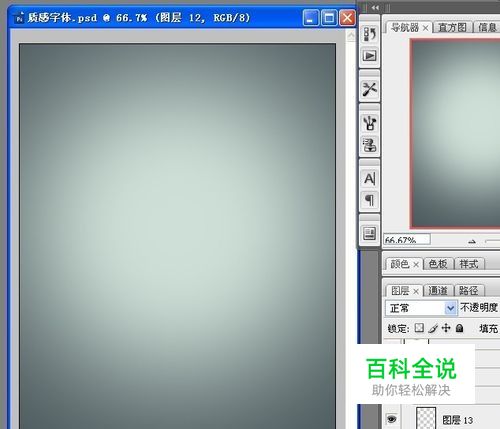Select layer named 图层 13
Image resolution: width=500 pixels, height=429 pixels.
(x=457, y=420)
